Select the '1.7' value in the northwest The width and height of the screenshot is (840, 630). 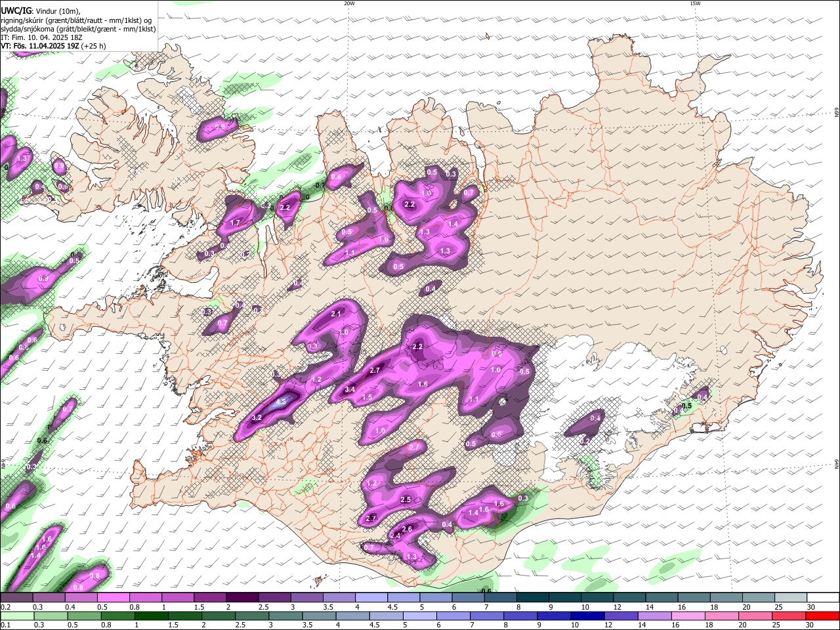tap(235, 223)
